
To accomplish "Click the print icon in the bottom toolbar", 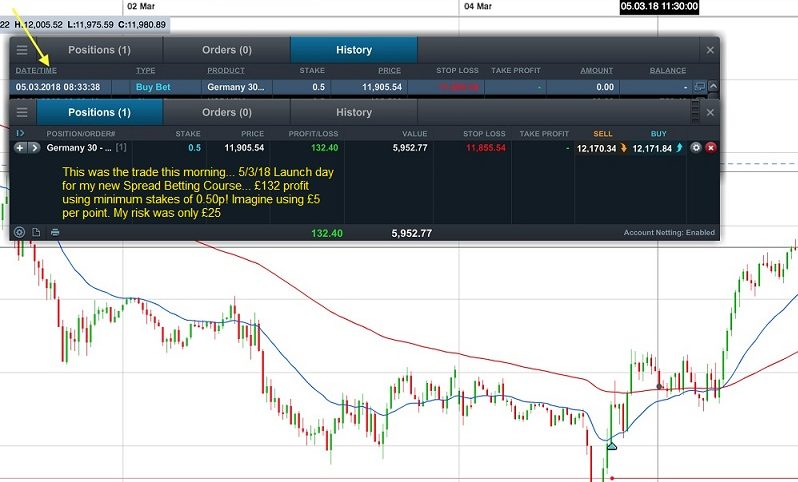I will (x=55, y=232).
